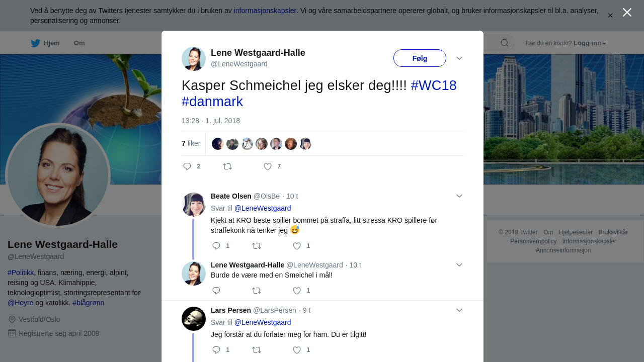The image size is (644, 362).
Task: Click the first liker avatar thumbnail
Action: coord(218,144)
